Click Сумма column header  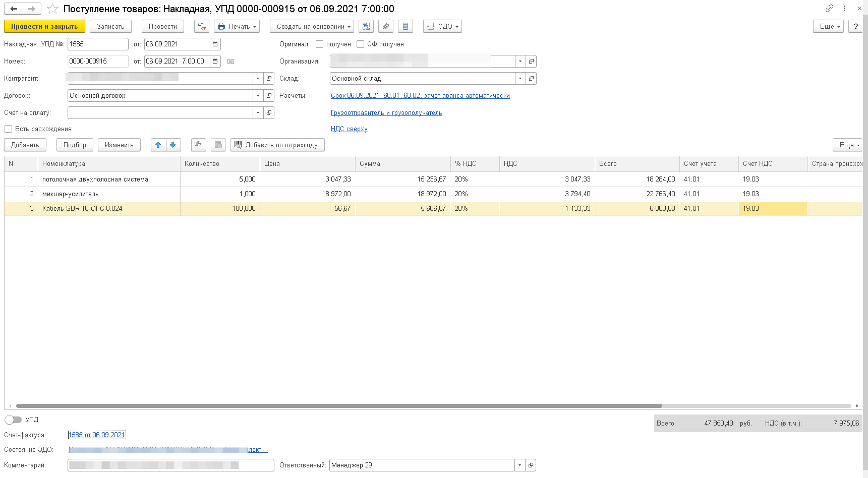pyautogui.click(x=403, y=164)
